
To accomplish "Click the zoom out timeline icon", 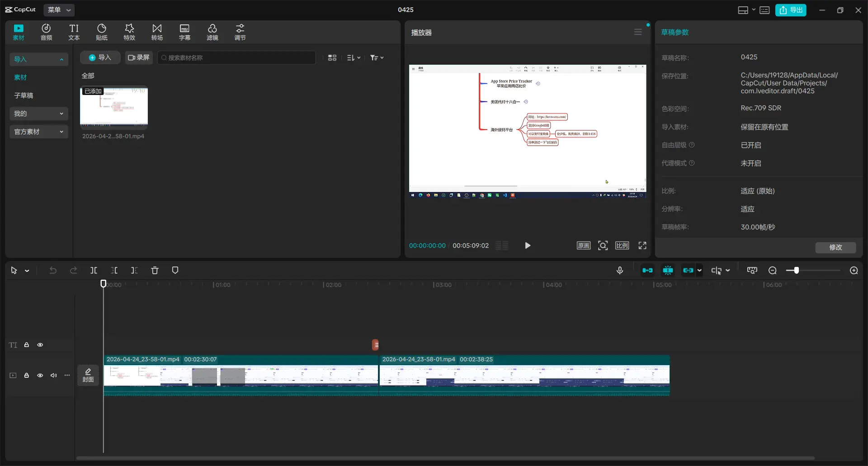I will pos(772,271).
